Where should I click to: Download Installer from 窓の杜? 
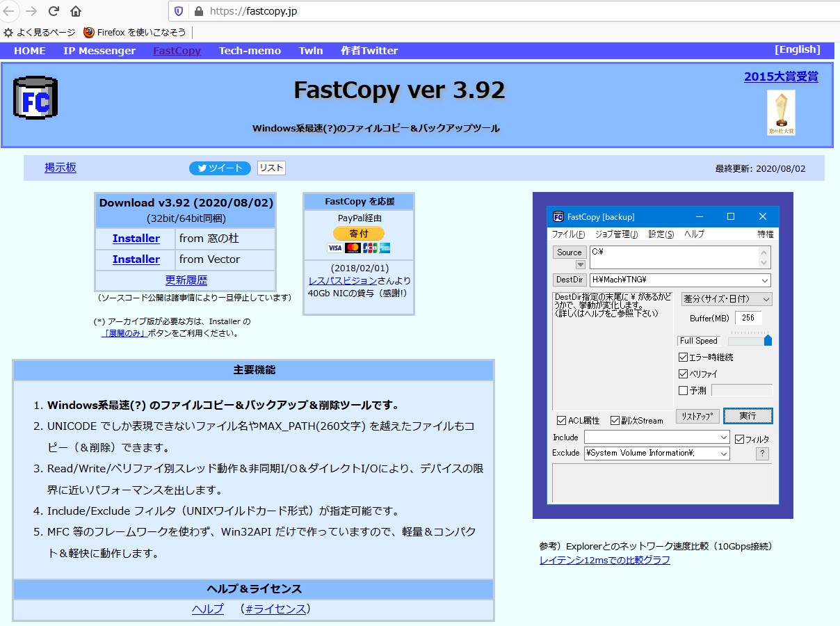click(136, 239)
